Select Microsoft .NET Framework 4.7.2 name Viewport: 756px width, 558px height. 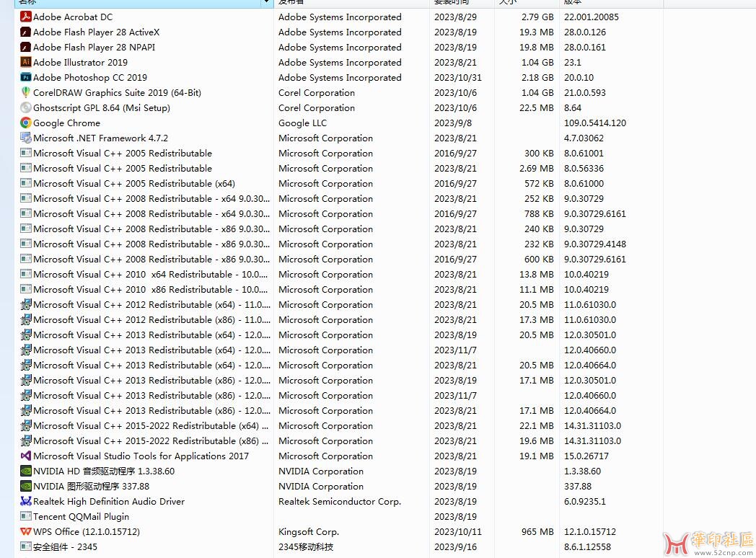click(101, 138)
